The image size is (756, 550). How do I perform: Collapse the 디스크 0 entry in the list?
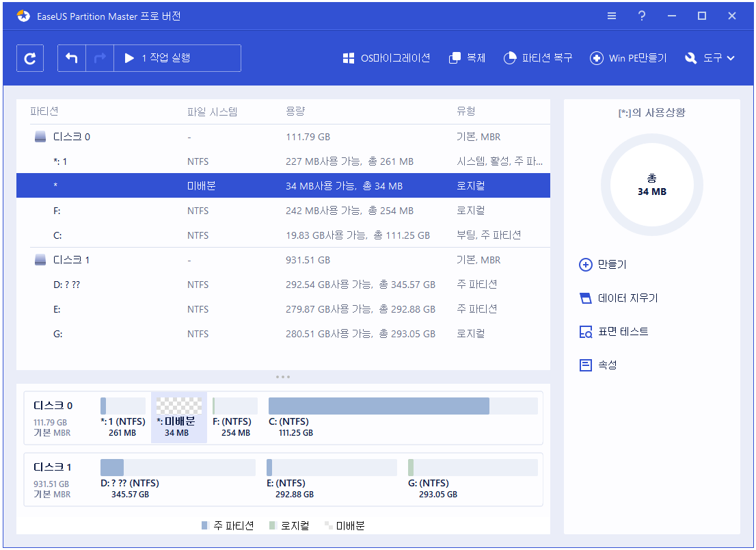[x=39, y=136]
